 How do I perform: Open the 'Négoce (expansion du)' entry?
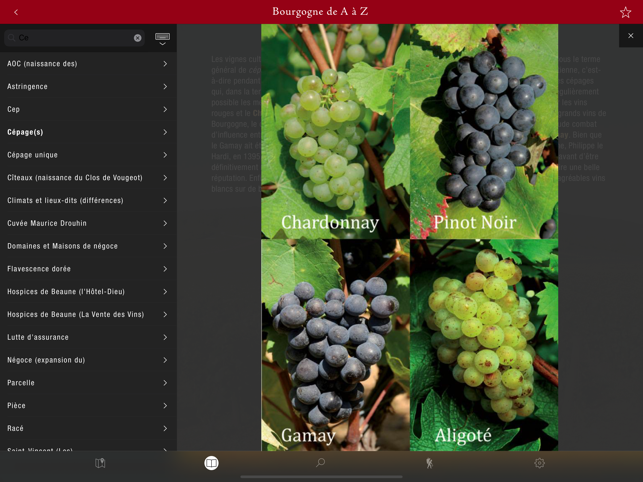pos(88,360)
